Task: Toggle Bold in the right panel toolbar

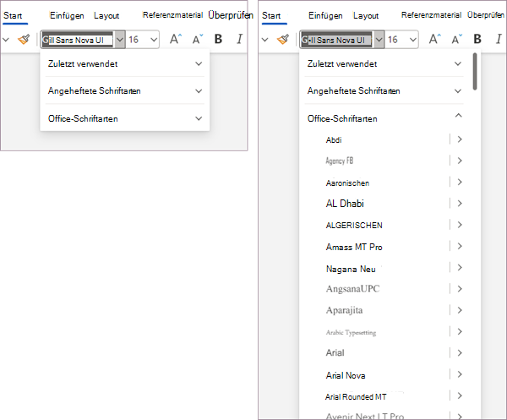Action: coord(477,39)
